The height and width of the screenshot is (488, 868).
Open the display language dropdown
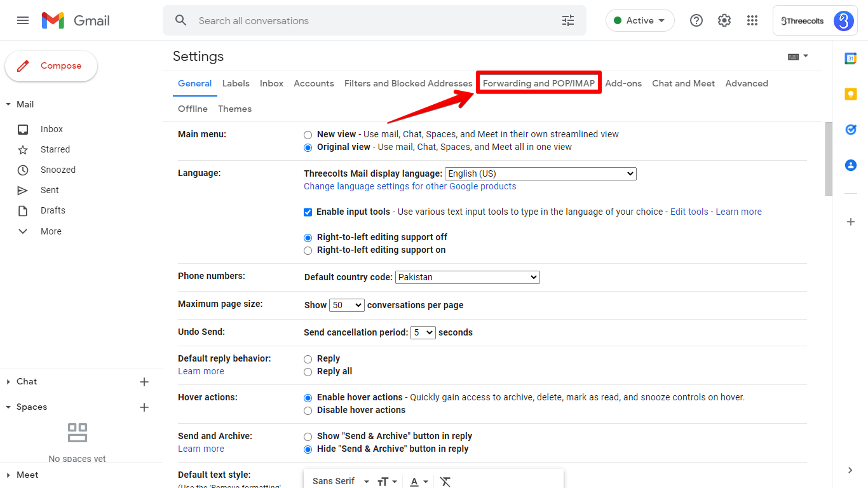(541, 173)
